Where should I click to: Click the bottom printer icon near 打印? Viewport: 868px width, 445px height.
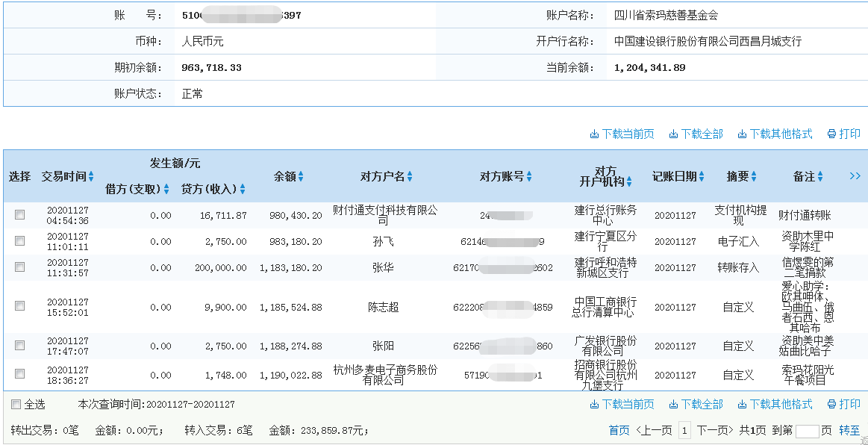click(831, 403)
